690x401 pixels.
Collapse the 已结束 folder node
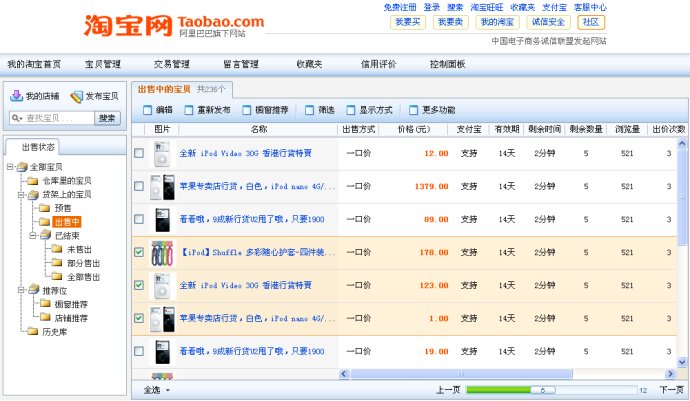tap(33, 235)
